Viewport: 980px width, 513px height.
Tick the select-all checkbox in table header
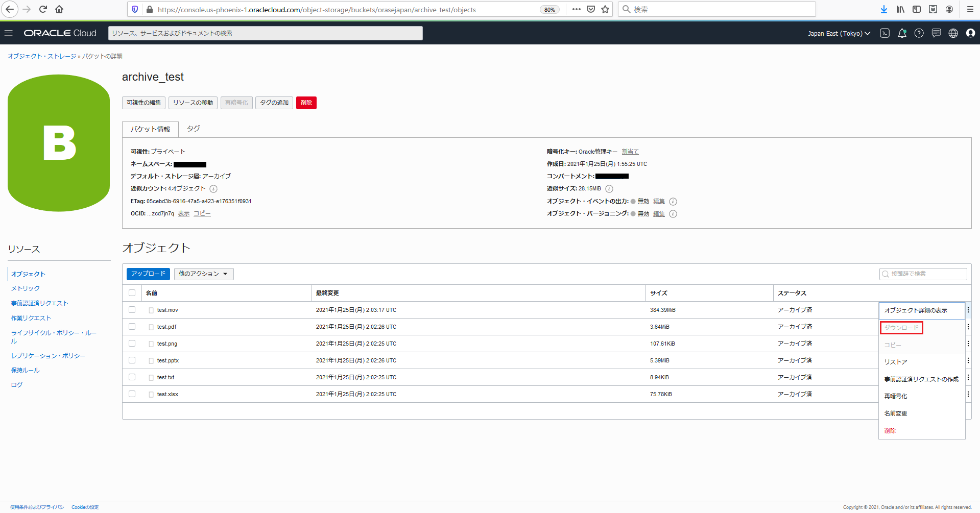pos(132,293)
